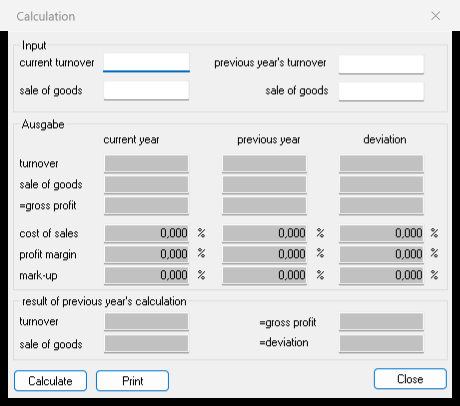Image resolution: width=460 pixels, height=406 pixels.
Task: Select the current-year sale of goods input below current turnover
Action: point(146,91)
